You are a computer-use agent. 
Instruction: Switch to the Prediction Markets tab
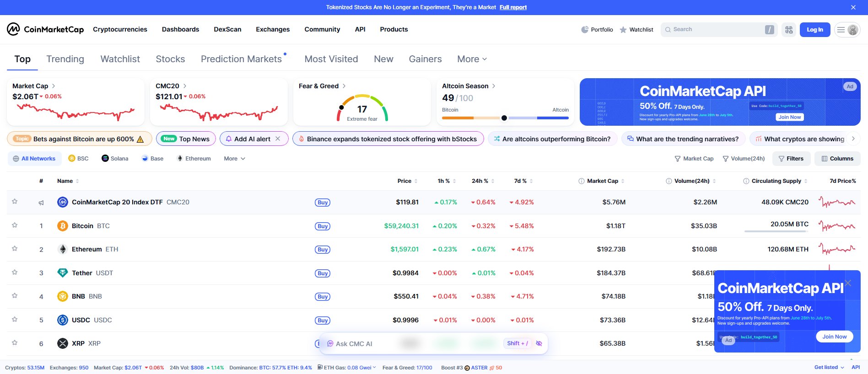tap(242, 59)
